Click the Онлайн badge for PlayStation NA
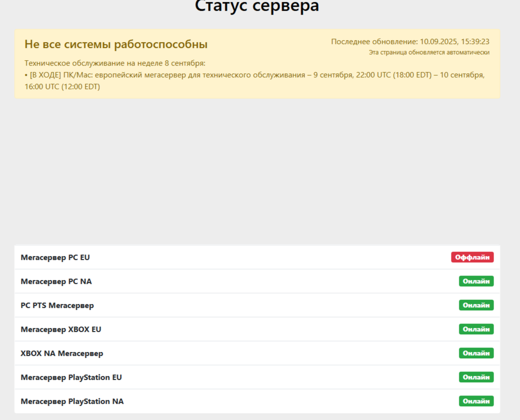The height and width of the screenshot is (420, 520). 476,401
